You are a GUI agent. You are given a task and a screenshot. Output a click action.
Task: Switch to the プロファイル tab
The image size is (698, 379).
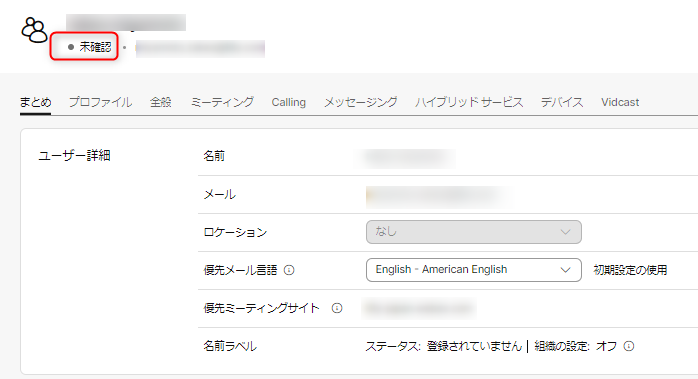click(100, 102)
